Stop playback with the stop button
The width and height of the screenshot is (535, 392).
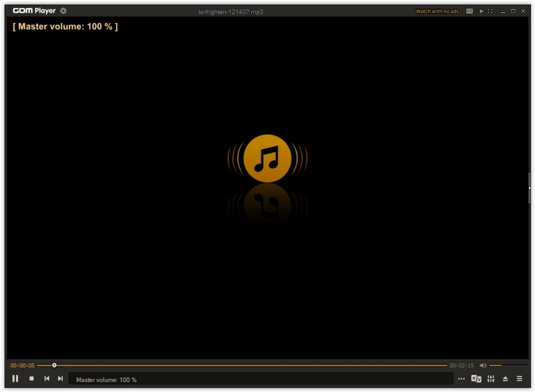[x=32, y=378]
